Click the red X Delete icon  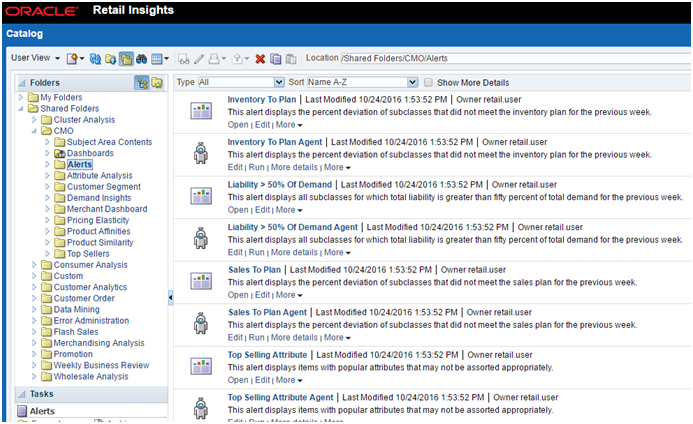260,58
